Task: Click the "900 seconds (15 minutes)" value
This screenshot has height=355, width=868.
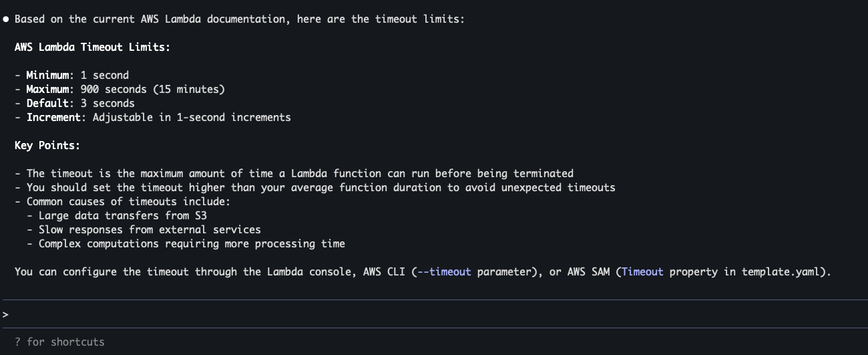Action: click(153, 90)
